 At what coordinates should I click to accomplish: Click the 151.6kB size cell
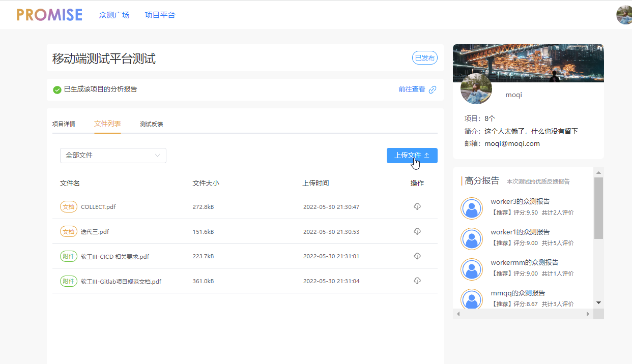[x=203, y=231]
